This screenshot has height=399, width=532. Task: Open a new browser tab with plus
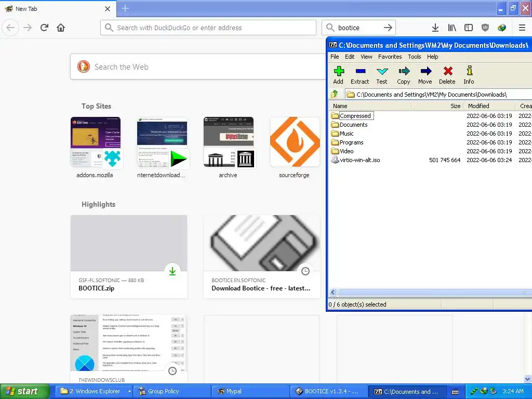pos(125,8)
